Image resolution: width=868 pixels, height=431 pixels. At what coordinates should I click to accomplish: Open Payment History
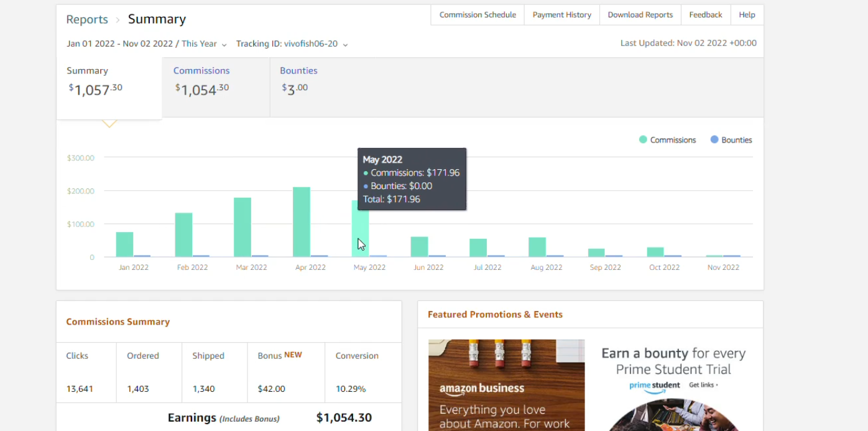point(561,15)
